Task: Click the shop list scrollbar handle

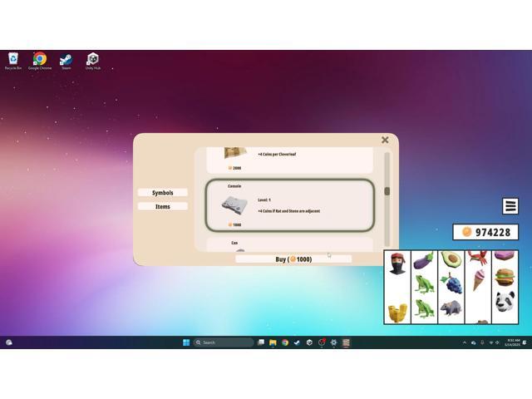Action: pos(387,191)
